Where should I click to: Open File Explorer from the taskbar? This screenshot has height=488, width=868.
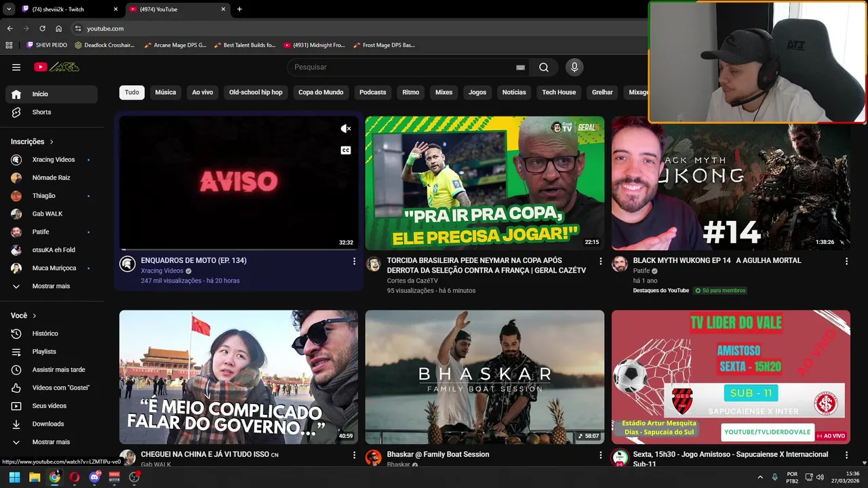point(35,477)
